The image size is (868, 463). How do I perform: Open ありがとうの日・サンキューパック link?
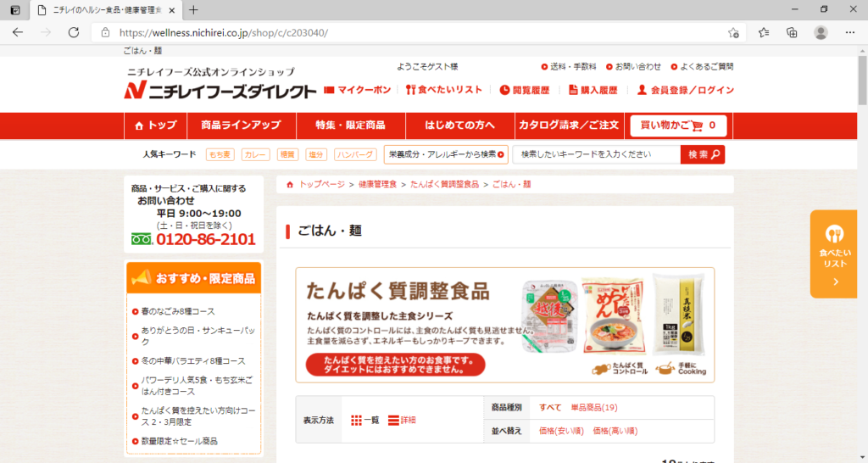coord(198,336)
